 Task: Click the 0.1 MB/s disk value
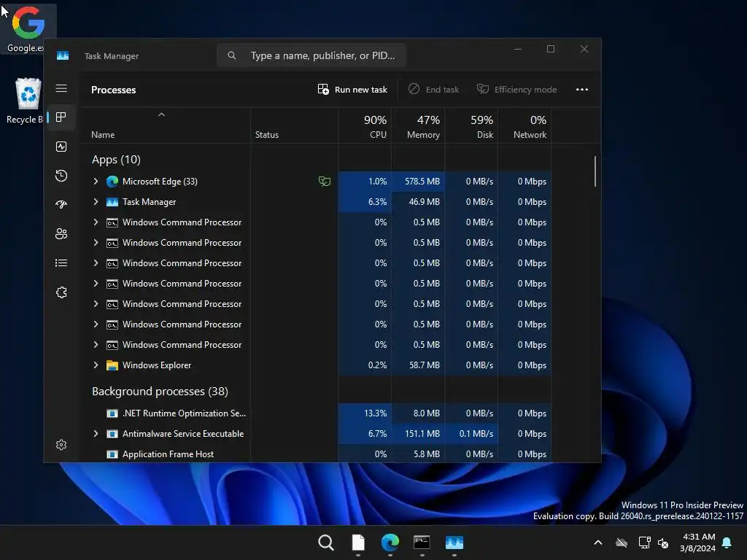(476, 434)
